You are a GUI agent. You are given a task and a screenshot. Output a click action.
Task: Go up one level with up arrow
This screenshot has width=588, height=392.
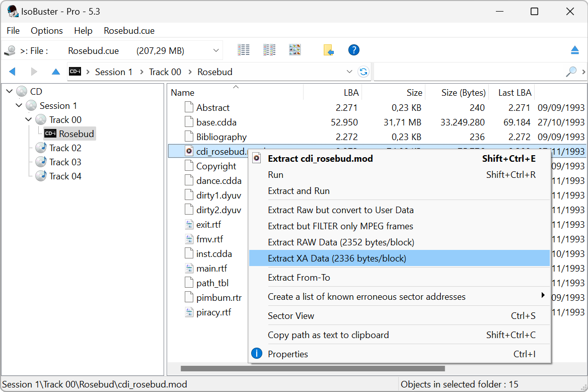click(x=56, y=72)
